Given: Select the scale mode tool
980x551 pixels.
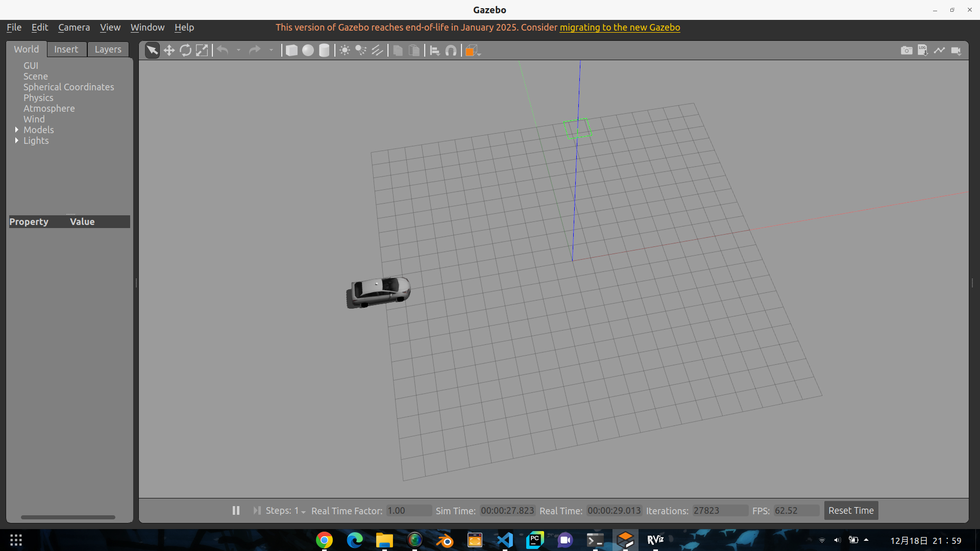Looking at the screenshot, I should coord(202,50).
